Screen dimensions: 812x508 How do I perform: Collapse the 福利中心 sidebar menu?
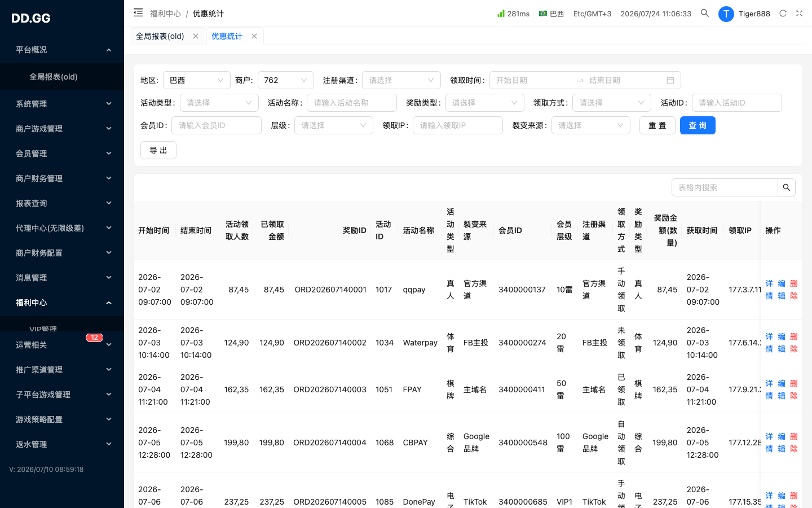click(62, 303)
